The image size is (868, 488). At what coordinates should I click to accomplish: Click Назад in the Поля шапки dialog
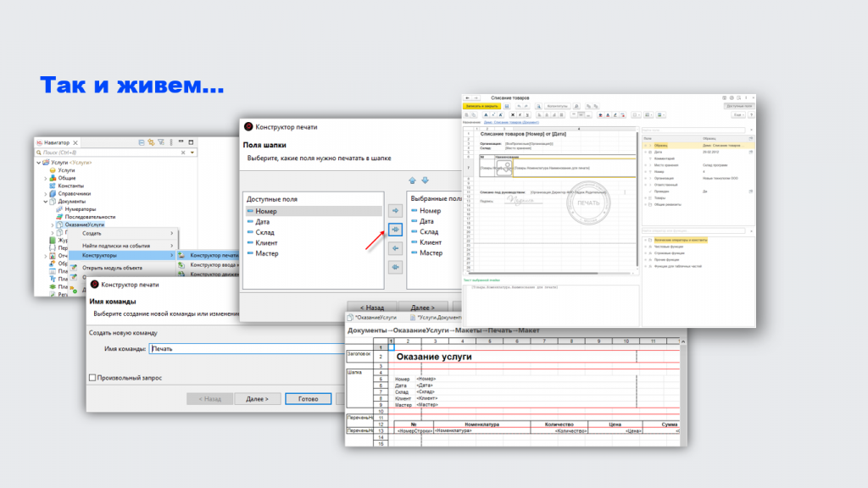coord(372,308)
